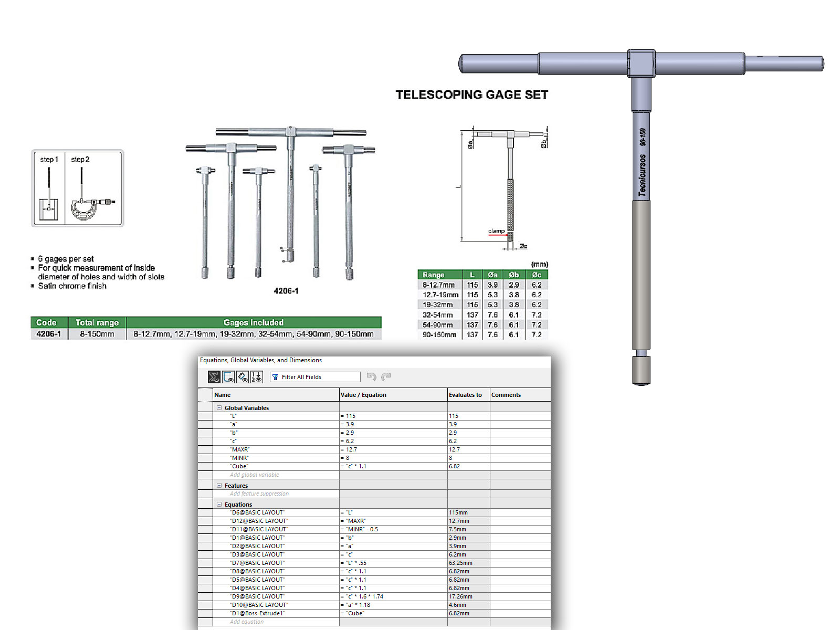The width and height of the screenshot is (840, 630).
Task: Click Add global variable placeholder
Action: (x=255, y=475)
